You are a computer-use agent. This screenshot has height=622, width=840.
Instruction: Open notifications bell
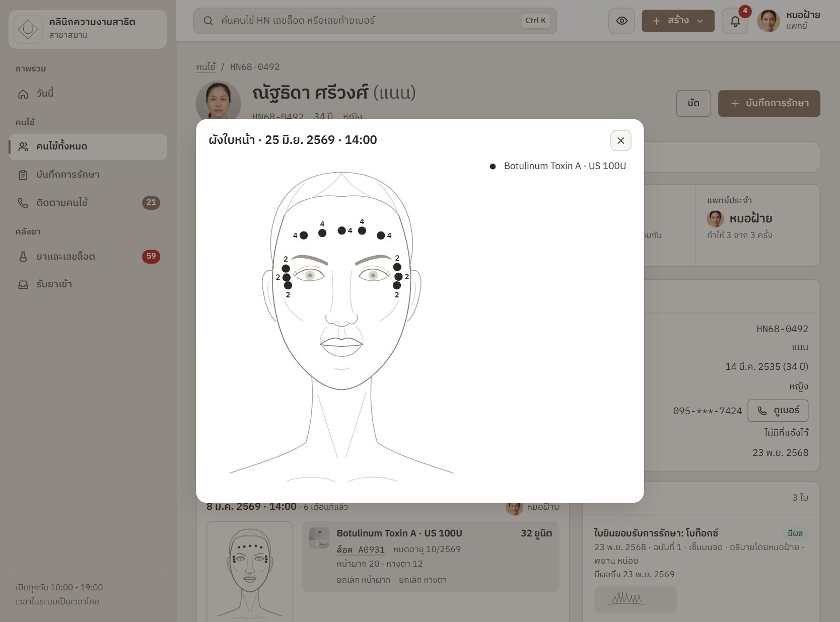click(x=735, y=21)
